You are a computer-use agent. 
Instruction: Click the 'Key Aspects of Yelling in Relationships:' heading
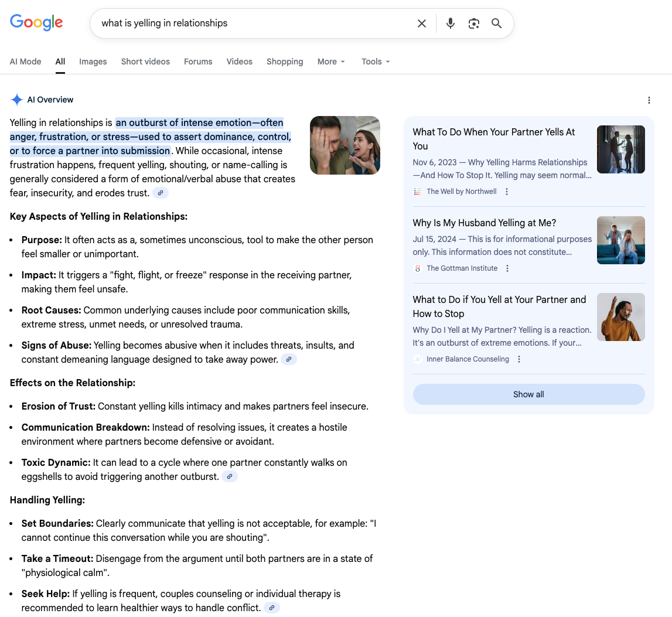(x=98, y=217)
